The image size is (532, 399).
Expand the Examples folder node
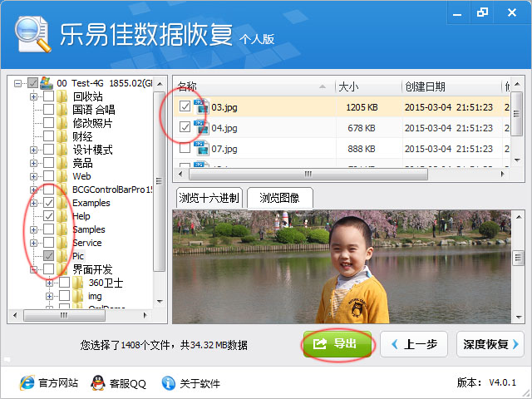click(x=33, y=203)
